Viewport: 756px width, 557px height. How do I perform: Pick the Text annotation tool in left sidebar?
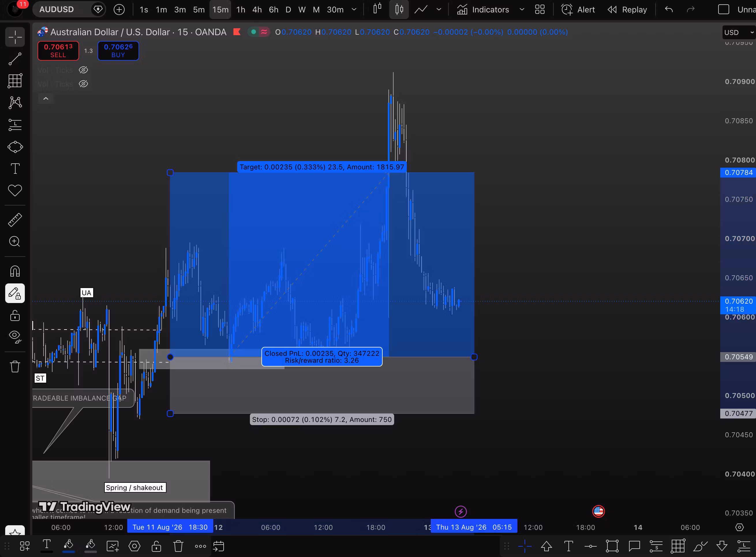click(x=15, y=169)
